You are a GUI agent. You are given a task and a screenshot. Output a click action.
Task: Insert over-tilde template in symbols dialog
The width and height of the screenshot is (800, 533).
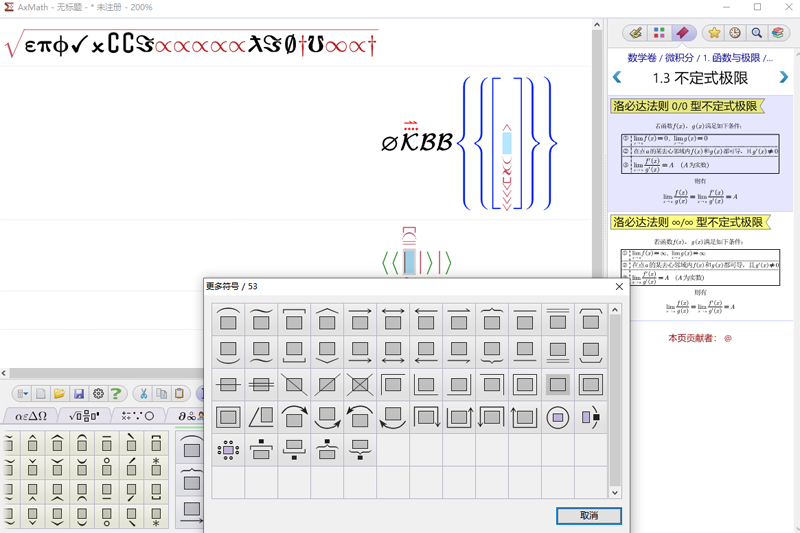[261, 319]
